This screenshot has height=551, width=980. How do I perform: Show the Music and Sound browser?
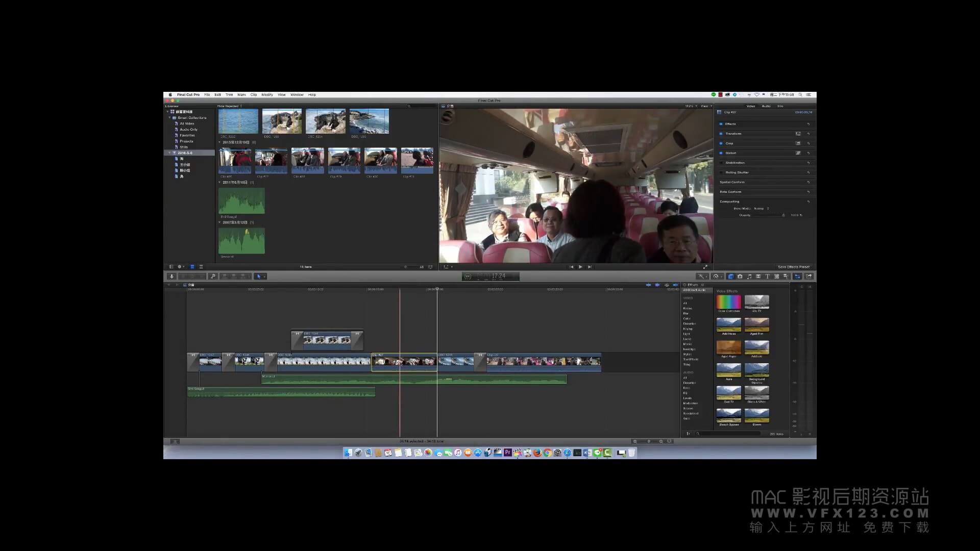[749, 276]
